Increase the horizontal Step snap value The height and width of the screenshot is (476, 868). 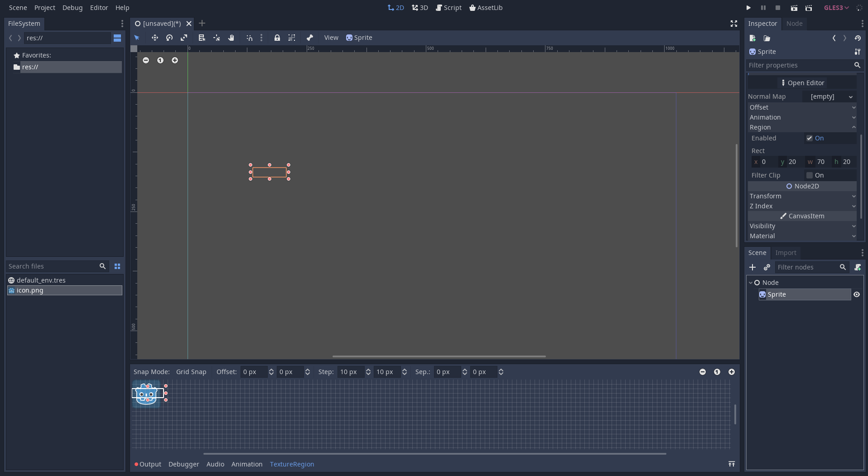pyautogui.click(x=368, y=370)
